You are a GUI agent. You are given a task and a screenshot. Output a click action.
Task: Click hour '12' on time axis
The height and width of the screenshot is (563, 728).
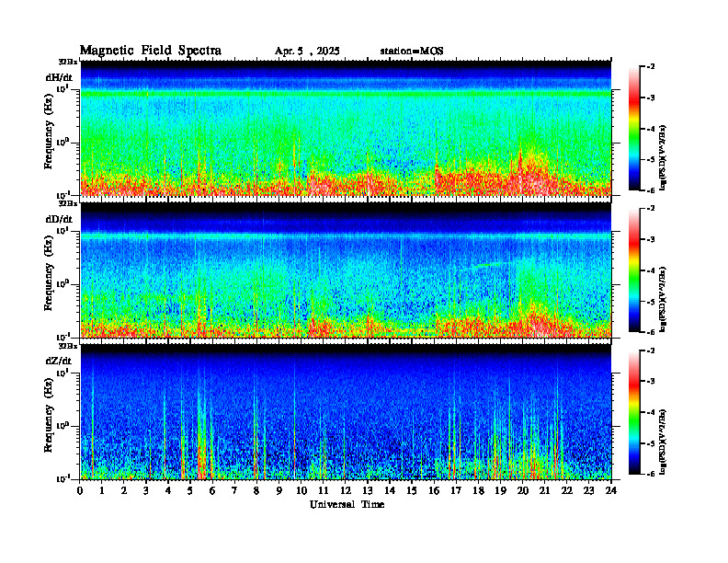[x=346, y=490]
